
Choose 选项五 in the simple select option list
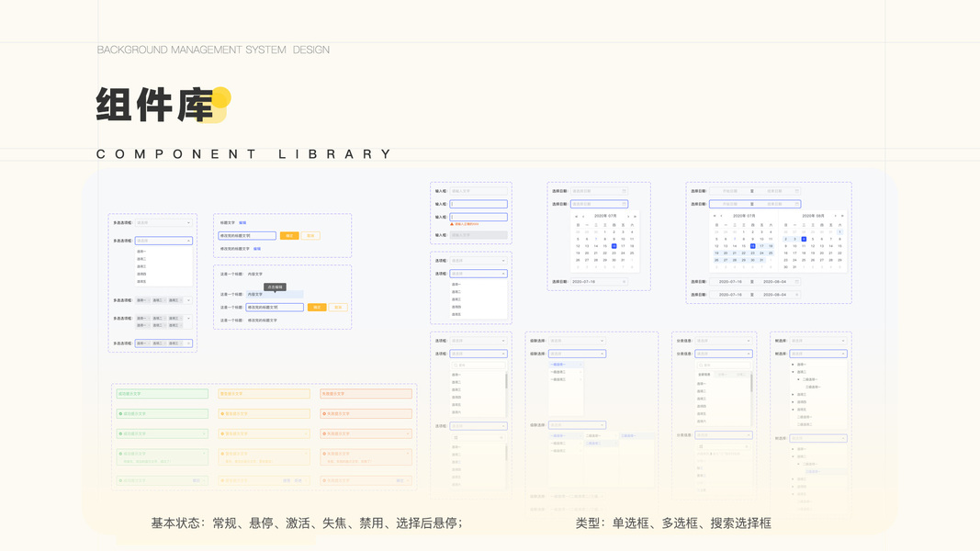pyautogui.click(x=456, y=314)
